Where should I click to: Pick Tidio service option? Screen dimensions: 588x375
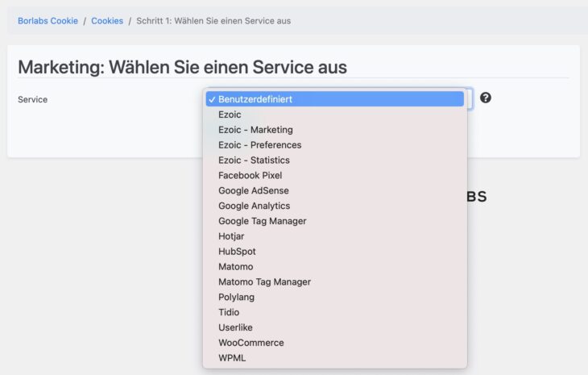click(334, 312)
